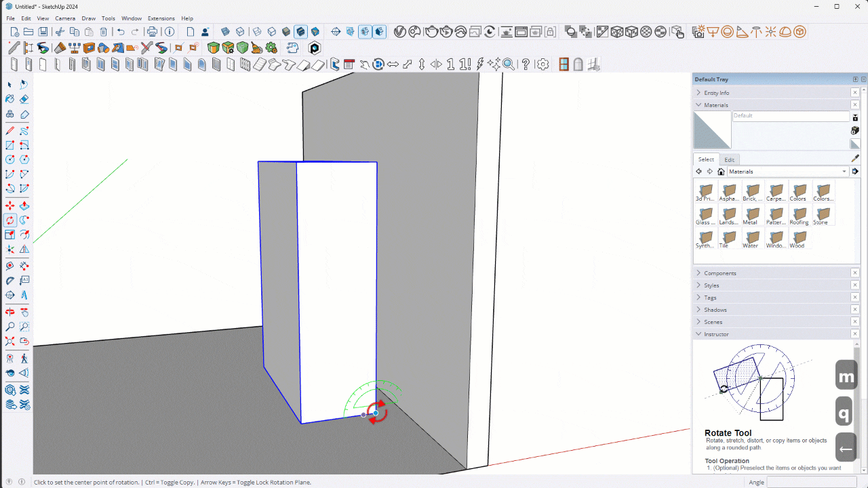
Task: Open the Camera menu
Action: 65,18
